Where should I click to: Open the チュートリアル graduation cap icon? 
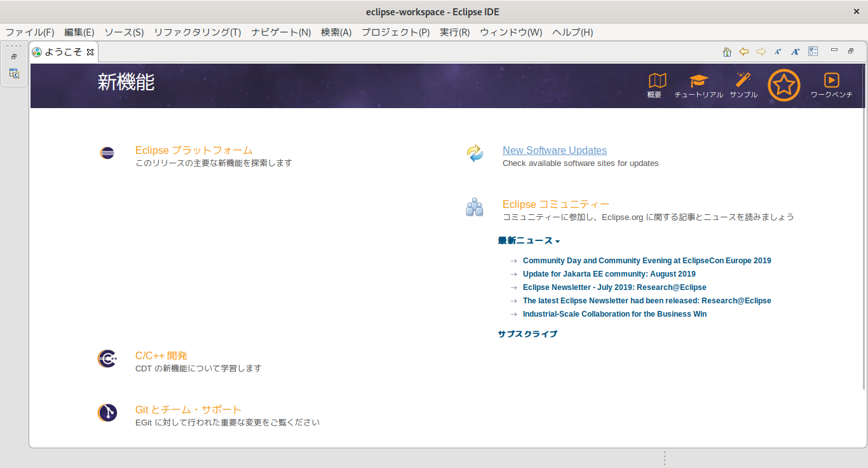(698, 81)
